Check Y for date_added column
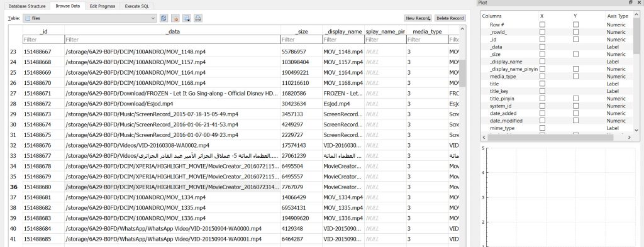 [576, 113]
